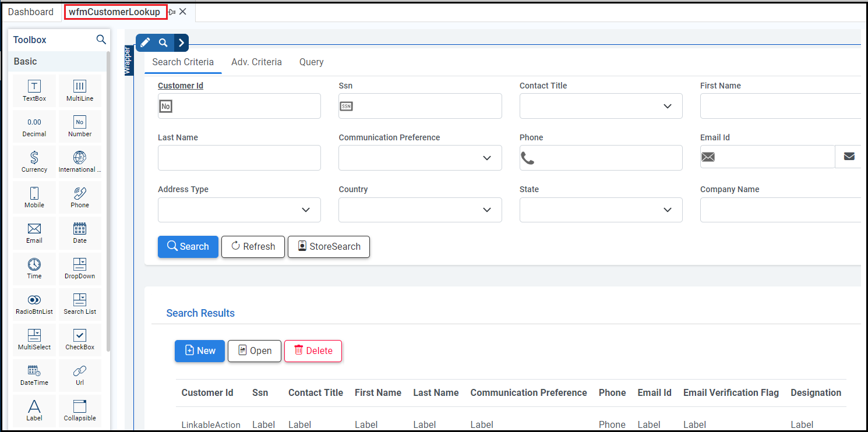Image resolution: width=868 pixels, height=432 pixels.
Task: Open the Query tab
Action: pos(311,62)
